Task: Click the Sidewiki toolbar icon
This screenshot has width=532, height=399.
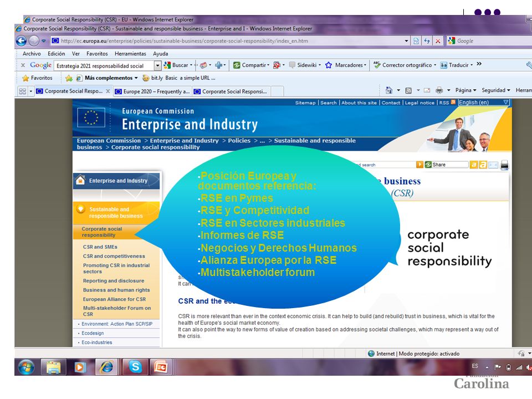Action: [x=292, y=65]
